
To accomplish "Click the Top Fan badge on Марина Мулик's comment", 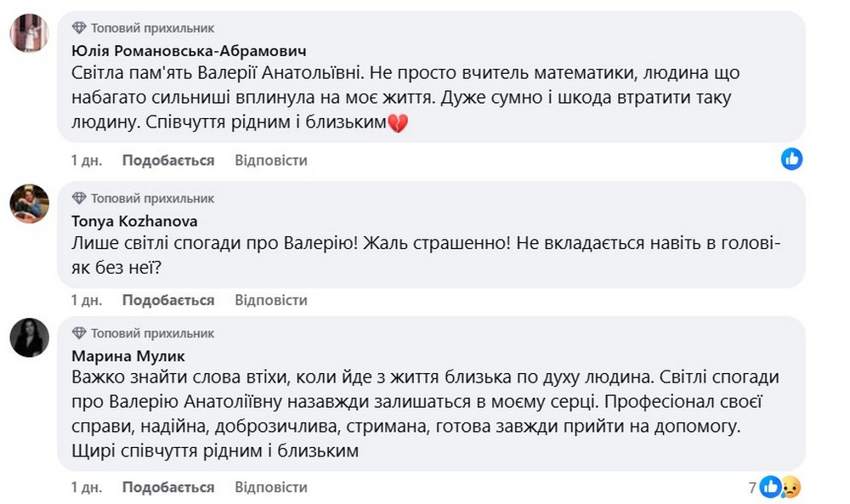I will [x=78, y=334].
